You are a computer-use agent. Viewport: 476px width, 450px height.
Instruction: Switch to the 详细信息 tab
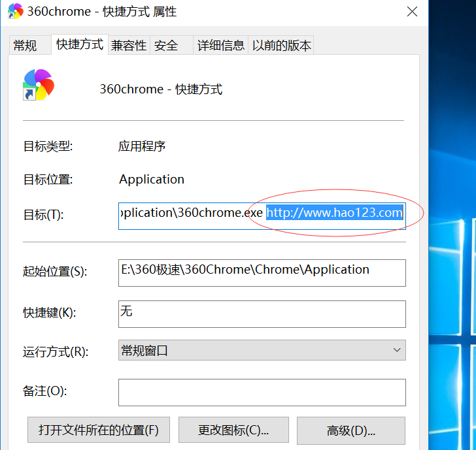tap(221, 46)
